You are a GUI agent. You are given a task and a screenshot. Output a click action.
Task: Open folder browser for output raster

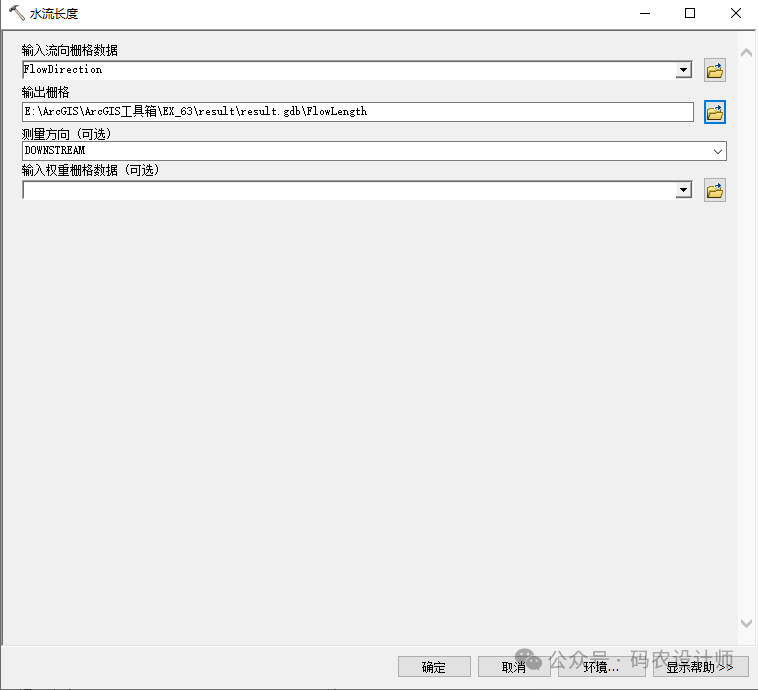point(714,111)
